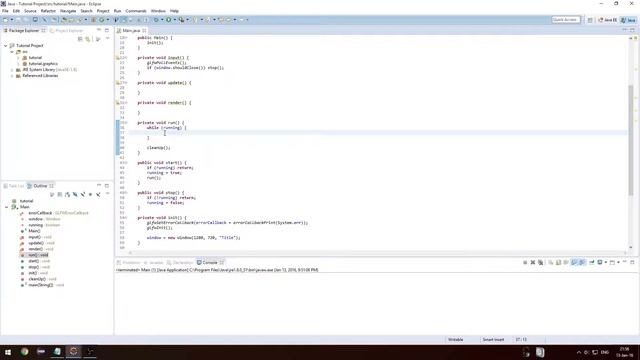Click Pin Console icon
This screenshot has width=640, height=360.
pos(592,262)
